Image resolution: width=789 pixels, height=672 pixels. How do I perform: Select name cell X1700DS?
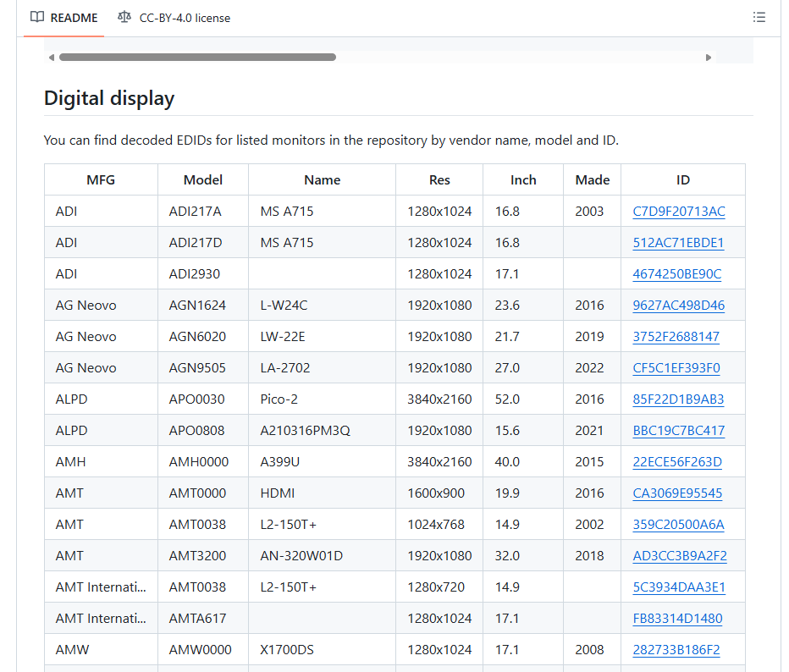point(322,649)
